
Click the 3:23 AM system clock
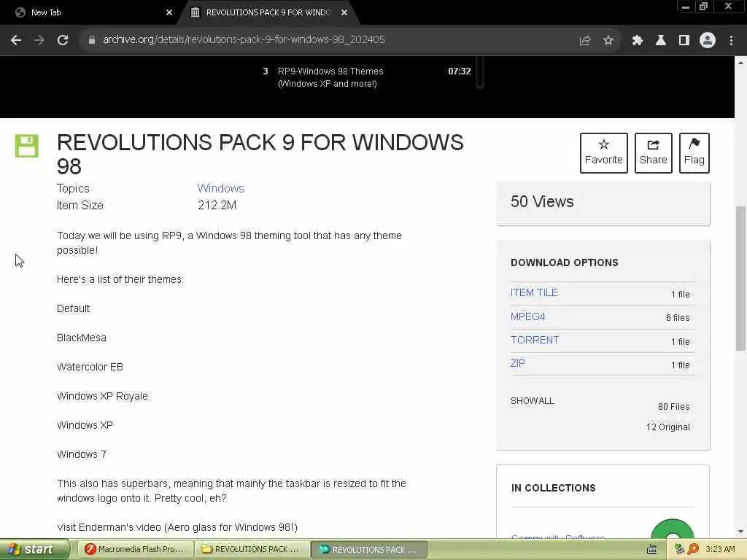click(720, 550)
